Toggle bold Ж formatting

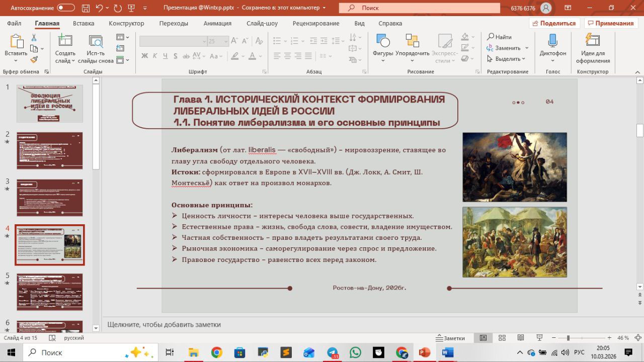click(x=144, y=56)
